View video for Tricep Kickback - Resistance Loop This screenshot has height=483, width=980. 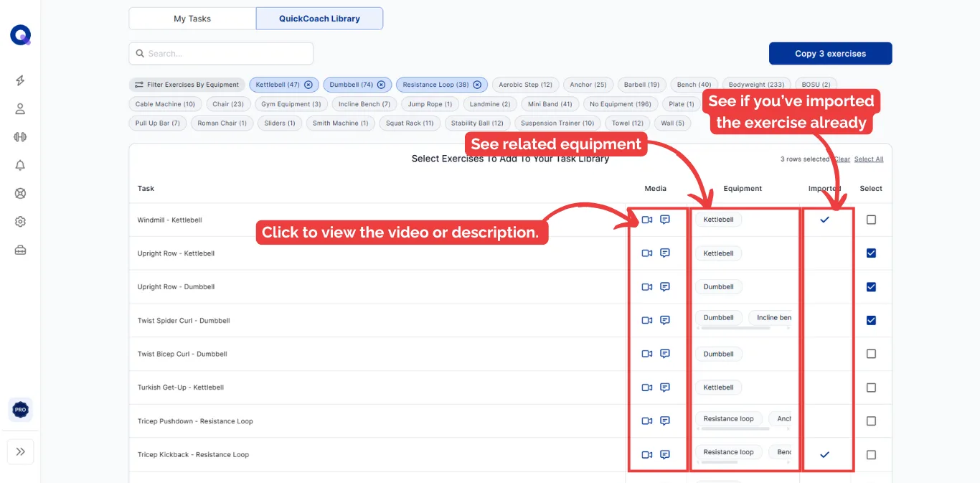tap(647, 454)
